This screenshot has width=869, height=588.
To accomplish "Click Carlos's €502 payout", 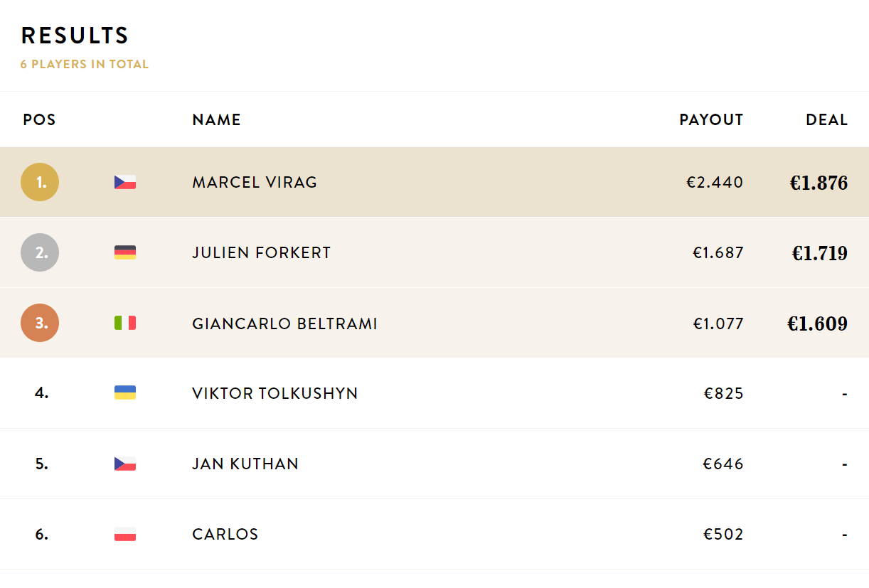I will (723, 535).
